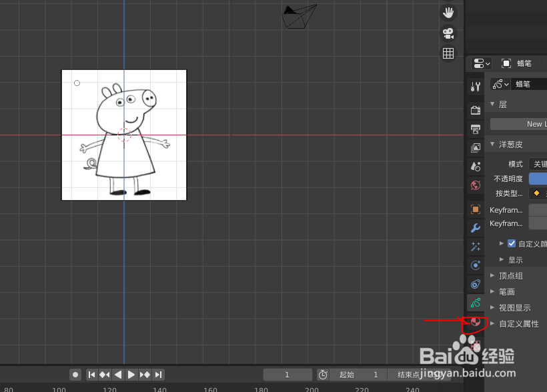The image size is (547, 392).
Task: Adjust the 不透明度 slider value
Action: click(538, 178)
